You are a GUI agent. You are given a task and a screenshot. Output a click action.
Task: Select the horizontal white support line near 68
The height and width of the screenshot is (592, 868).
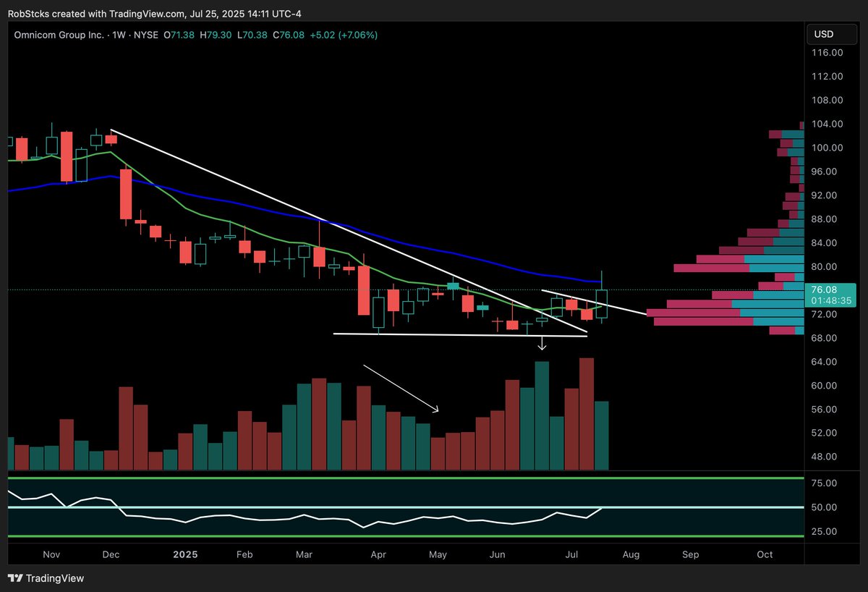click(x=460, y=335)
